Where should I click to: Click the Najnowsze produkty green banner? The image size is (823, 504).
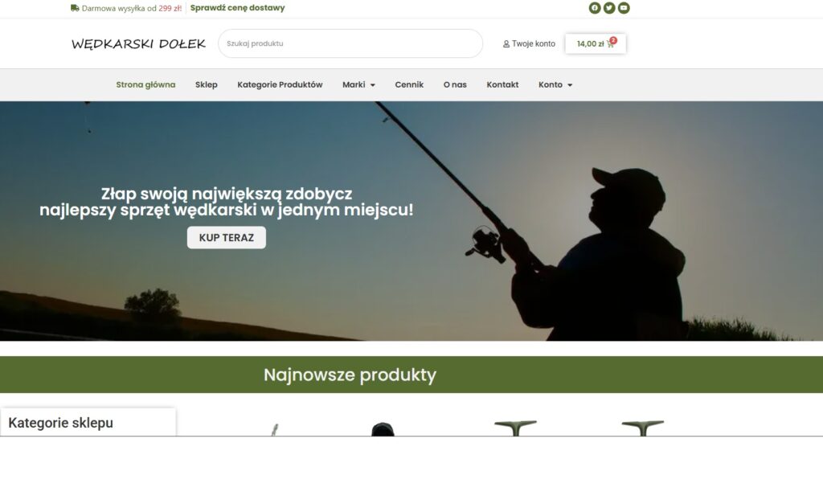tap(411, 375)
